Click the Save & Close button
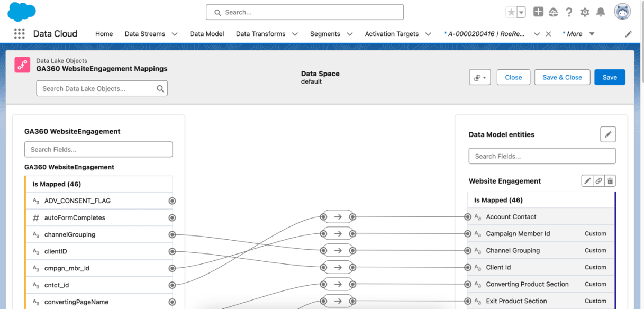Image resolution: width=644 pixels, height=309 pixels. 562,77
